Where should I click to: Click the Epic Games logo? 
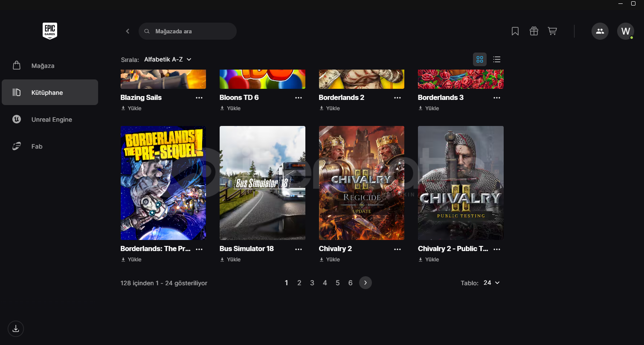50,31
